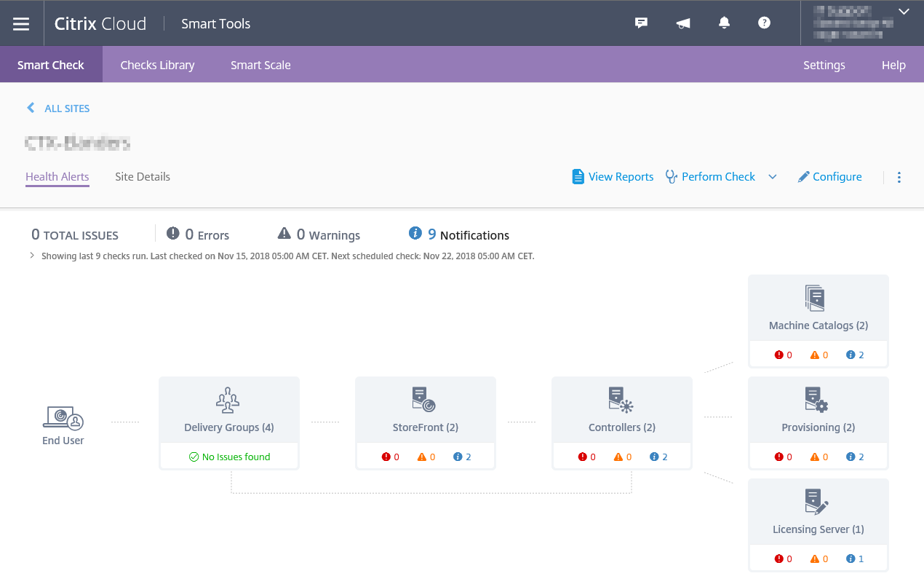Click the Delivery Groups component icon

[228, 400]
